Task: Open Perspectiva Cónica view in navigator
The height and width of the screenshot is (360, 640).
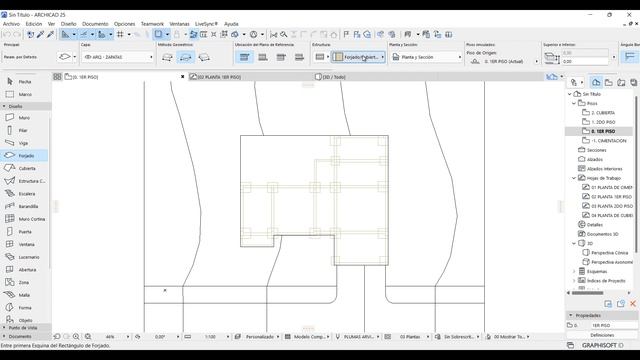Action: 609,253
